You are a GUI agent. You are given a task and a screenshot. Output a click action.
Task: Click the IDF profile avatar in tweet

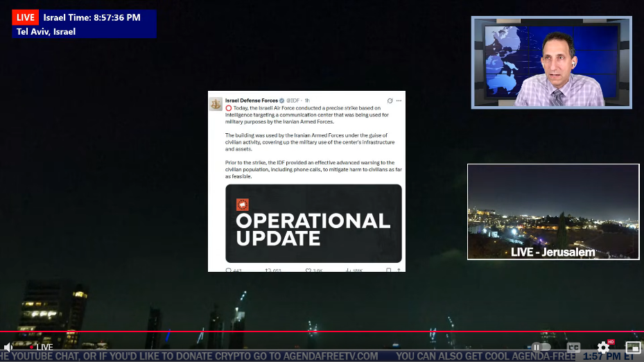pyautogui.click(x=216, y=103)
